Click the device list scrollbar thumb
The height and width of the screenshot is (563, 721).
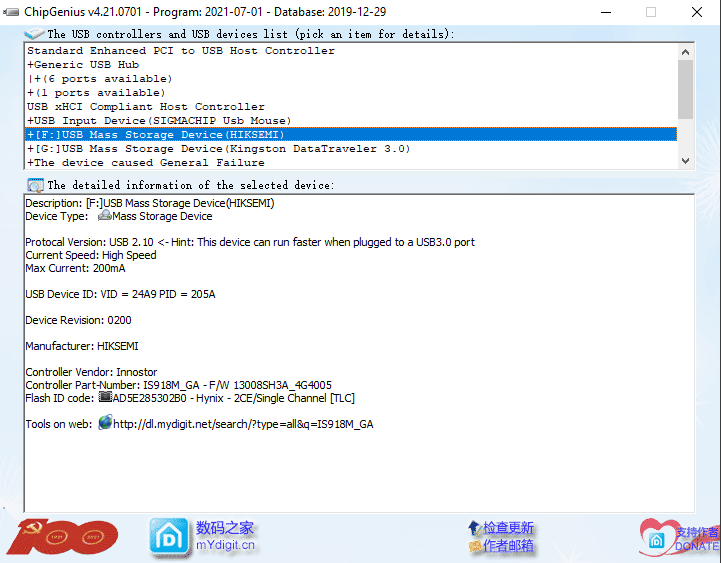pos(685,89)
